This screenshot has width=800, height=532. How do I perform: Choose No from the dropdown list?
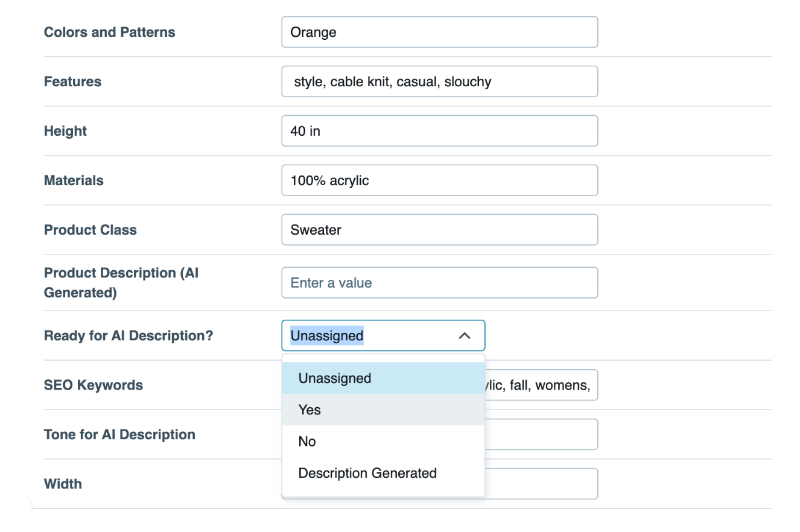coord(383,442)
